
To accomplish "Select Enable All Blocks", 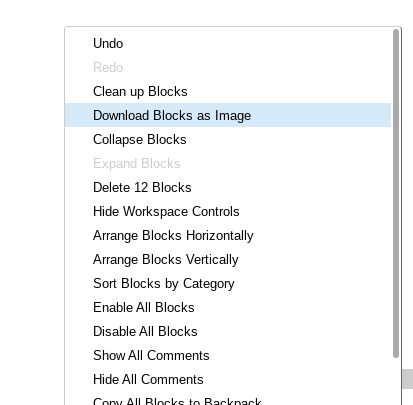I will click(x=228, y=307).
